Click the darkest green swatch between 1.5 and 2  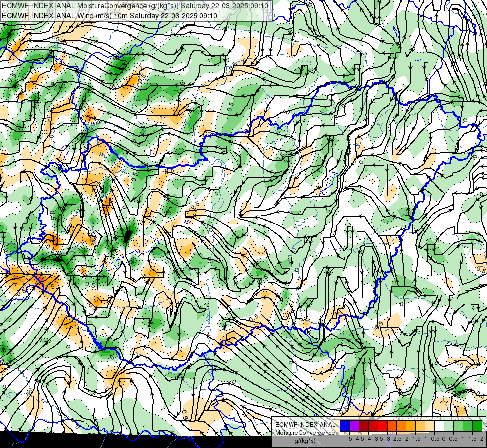(477, 426)
